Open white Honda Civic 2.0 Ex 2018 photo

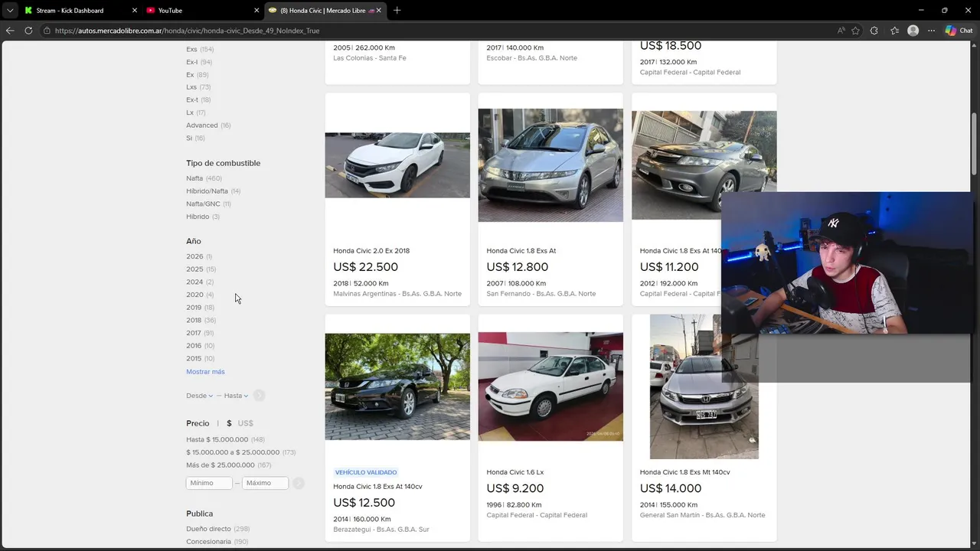coord(397,165)
